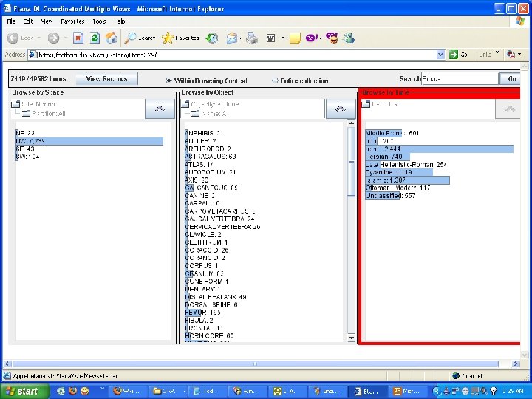Open the Tools menu

coord(99,21)
